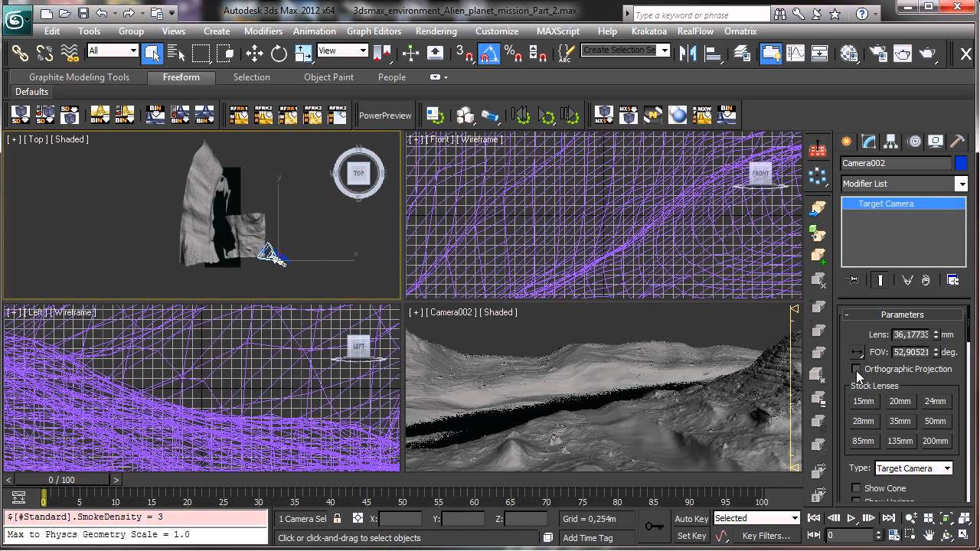
Task: Click the Save File icon in title bar
Action: (83, 12)
